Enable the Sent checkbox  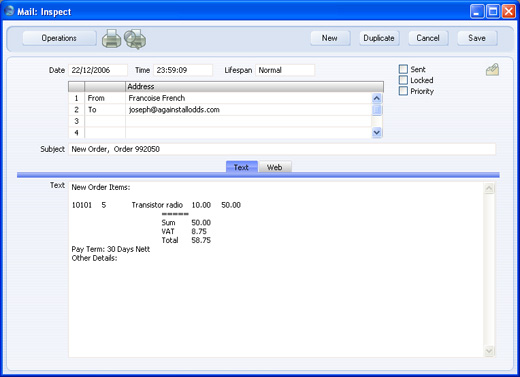coord(403,69)
